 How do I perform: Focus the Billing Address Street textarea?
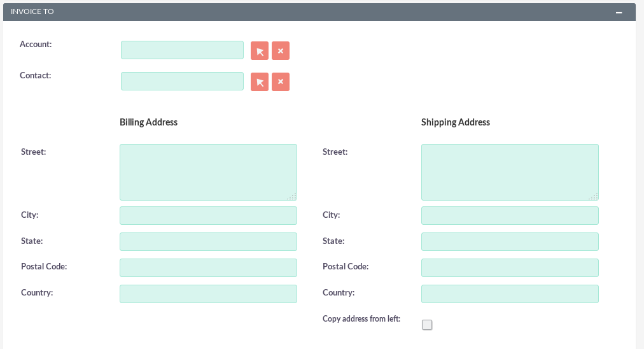click(x=208, y=172)
